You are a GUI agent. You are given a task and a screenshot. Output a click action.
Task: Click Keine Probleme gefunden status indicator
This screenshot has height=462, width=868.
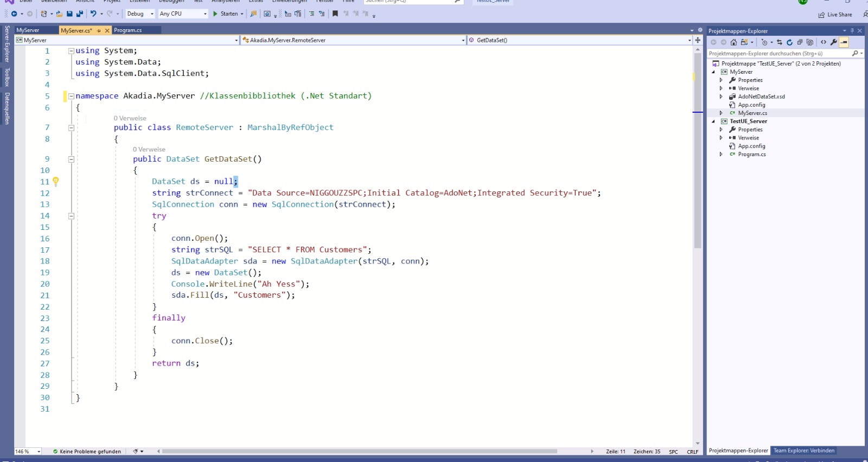coord(87,452)
